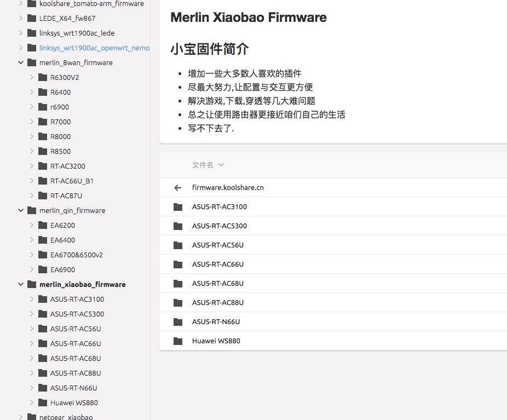Open ASUS-RT-AC88U folder icon in file list

(x=178, y=303)
